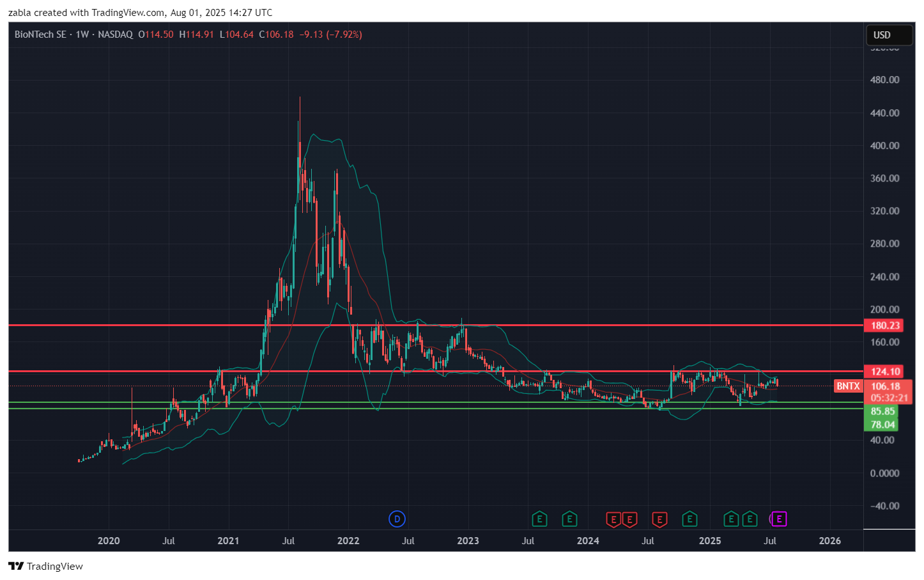Click the 2023 label on time axis
Image resolution: width=924 pixels, height=580 pixels.
tap(468, 541)
